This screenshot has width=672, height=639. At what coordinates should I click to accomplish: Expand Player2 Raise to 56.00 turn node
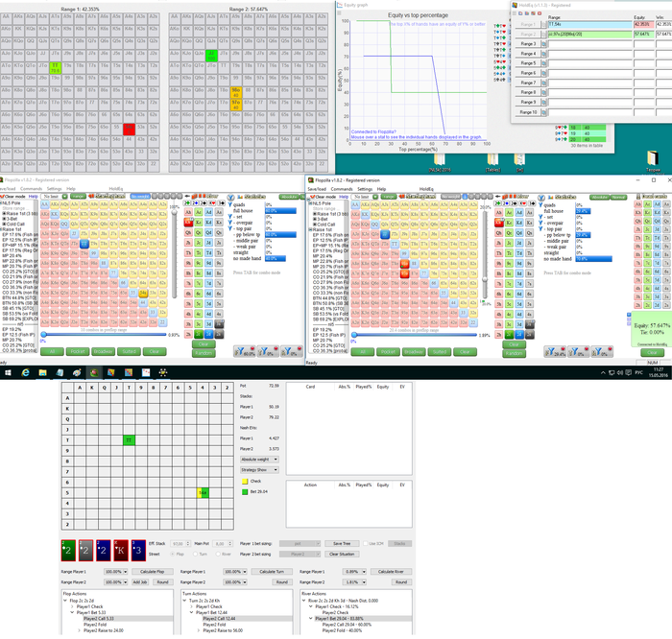click(x=199, y=630)
